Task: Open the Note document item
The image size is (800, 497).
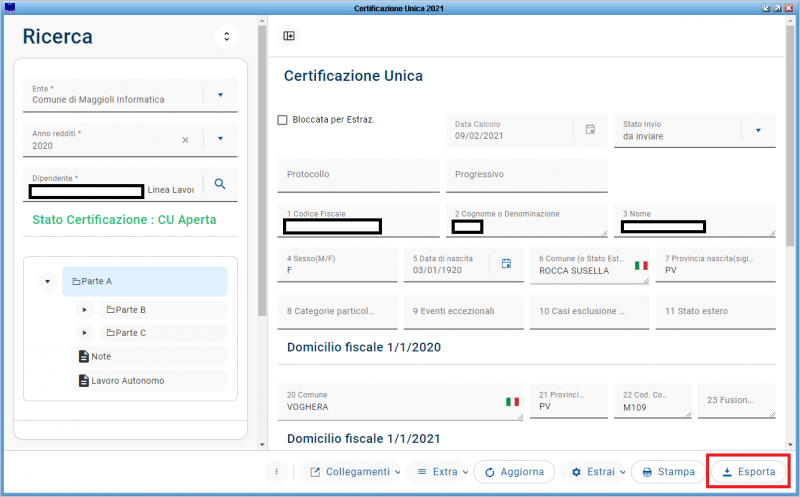Action: tap(149, 356)
